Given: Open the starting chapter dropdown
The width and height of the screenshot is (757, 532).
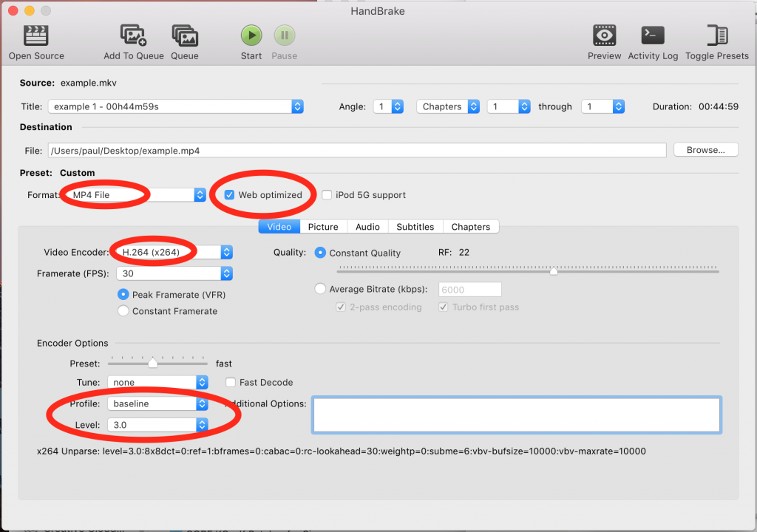Looking at the screenshot, I should pos(509,106).
